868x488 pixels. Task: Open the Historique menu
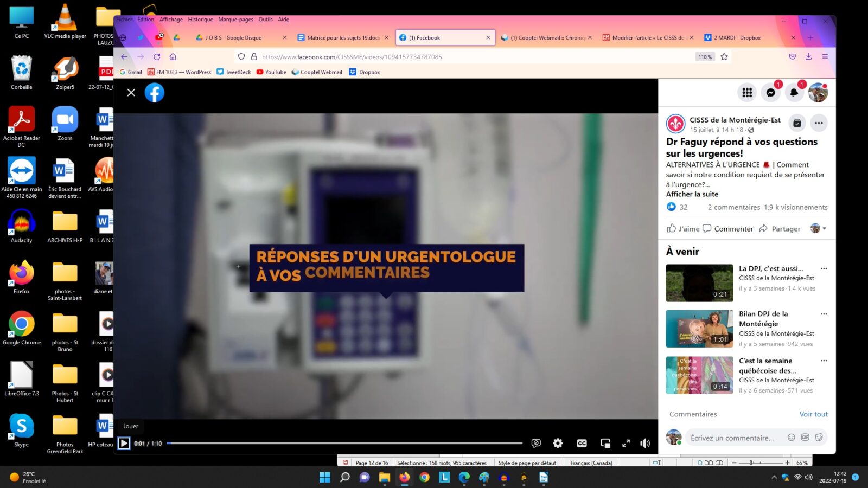(200, 20)
